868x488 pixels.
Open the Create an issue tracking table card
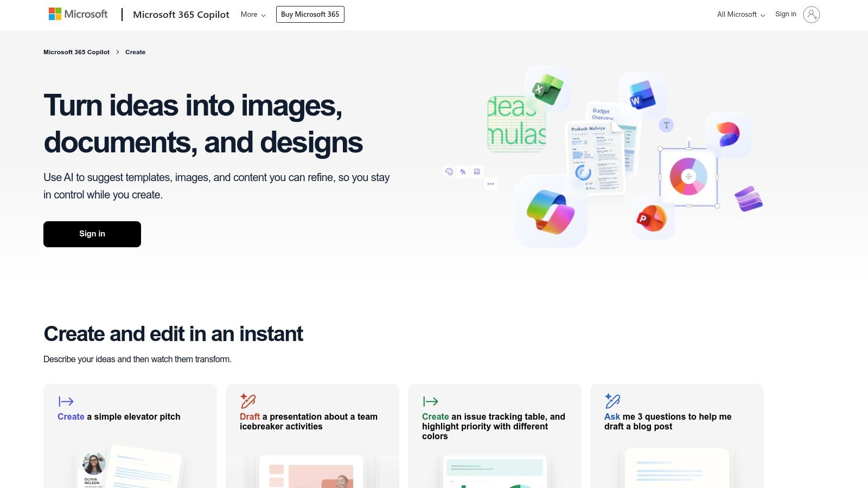495,436
